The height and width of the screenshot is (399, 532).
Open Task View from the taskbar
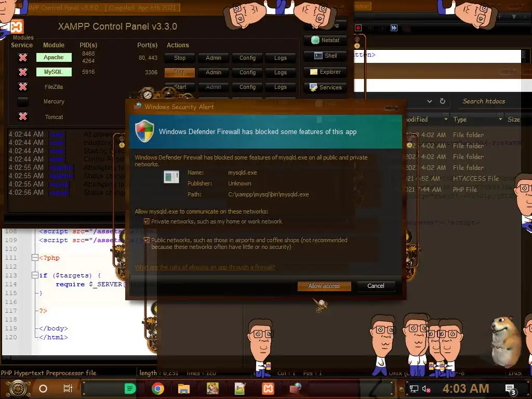(x=68, y=389)
